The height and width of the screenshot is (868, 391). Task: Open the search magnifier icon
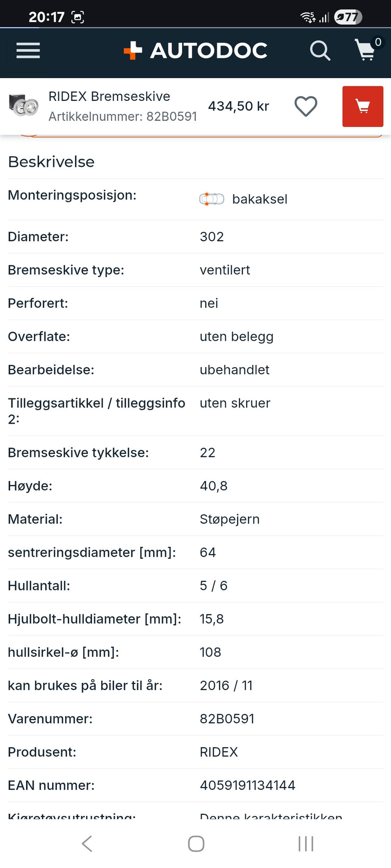coord(320,51)
